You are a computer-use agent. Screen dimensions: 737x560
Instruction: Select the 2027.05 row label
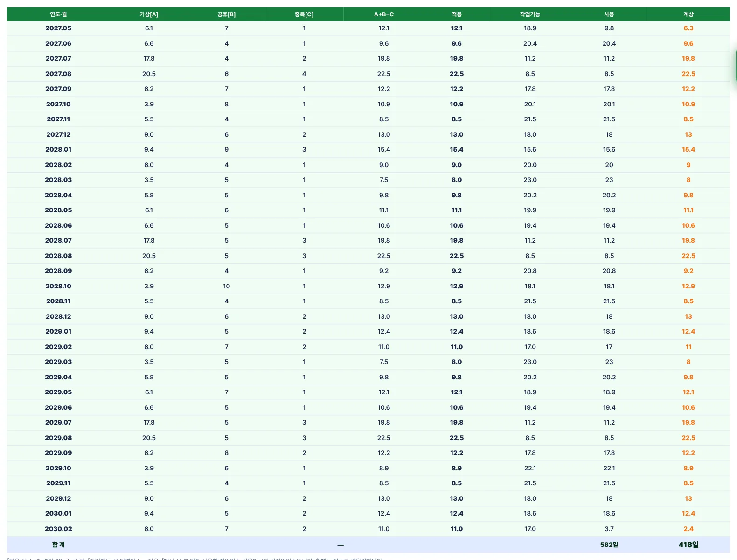tap(58, 28)
